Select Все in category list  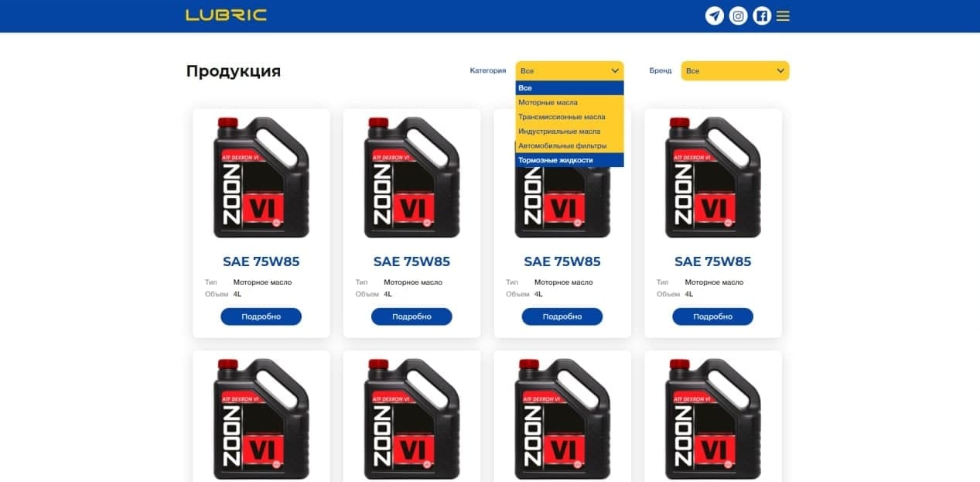click(569, 88)
